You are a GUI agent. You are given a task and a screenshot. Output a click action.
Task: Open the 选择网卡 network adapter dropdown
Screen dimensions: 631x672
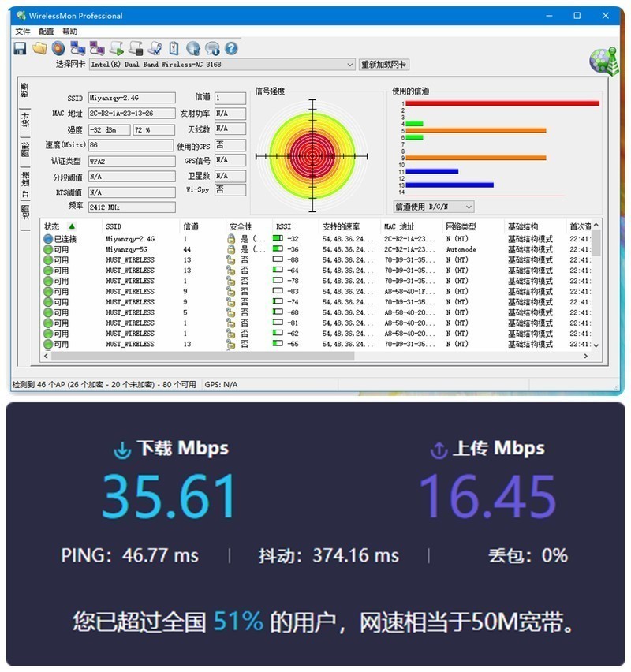click(350, 65)
